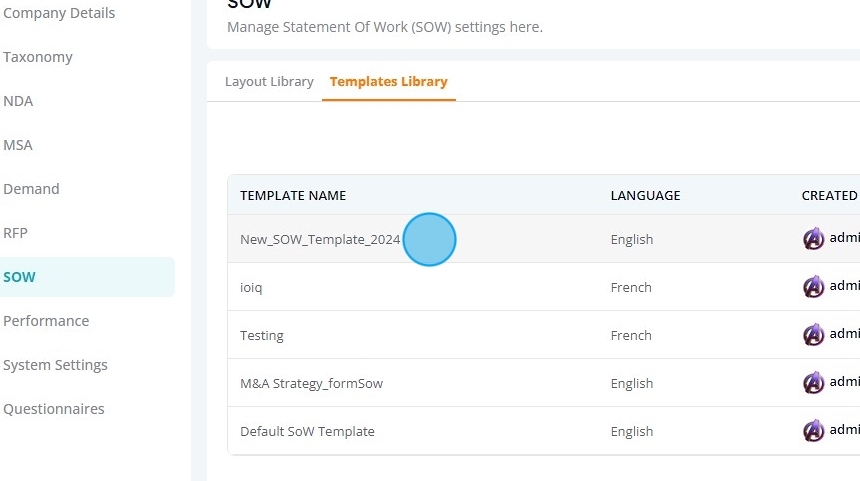Click avatar icon in New_SOW_Template_2024 row
This screenshot has width=860, height=481.
(814, 239)
